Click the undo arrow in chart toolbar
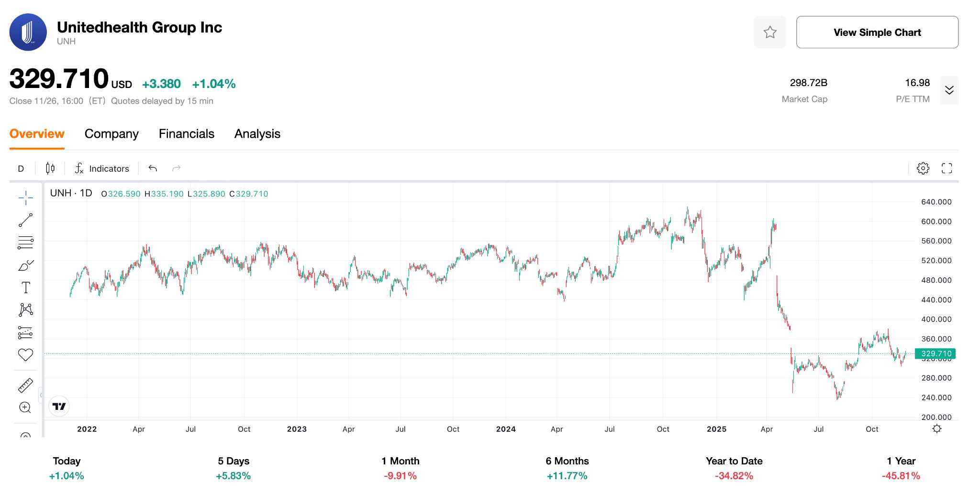 (153, 168)
